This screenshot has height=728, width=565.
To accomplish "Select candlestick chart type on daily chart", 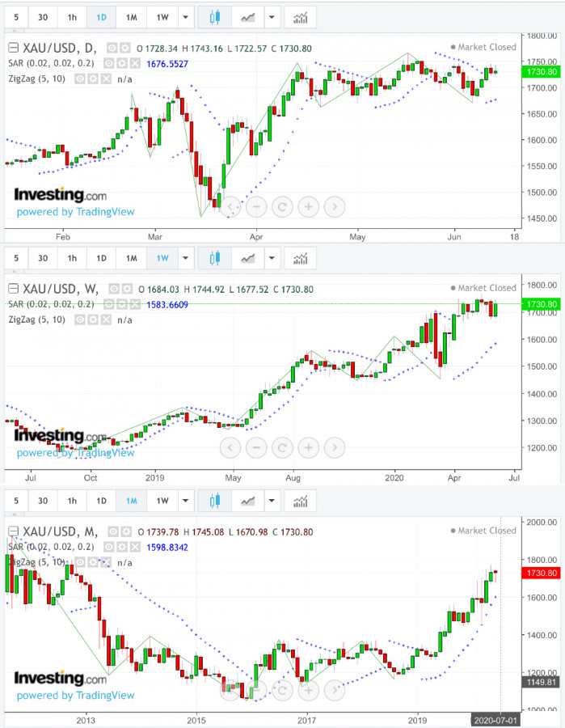I will (214, 17).
